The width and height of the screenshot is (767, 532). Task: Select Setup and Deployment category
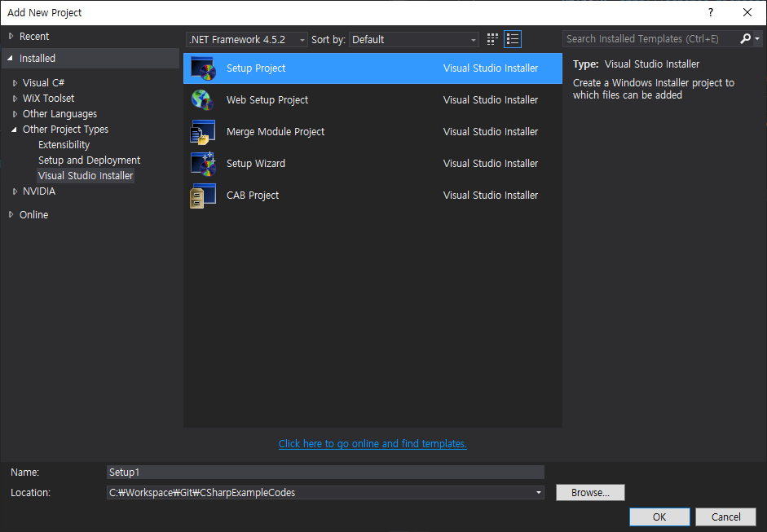90,160
